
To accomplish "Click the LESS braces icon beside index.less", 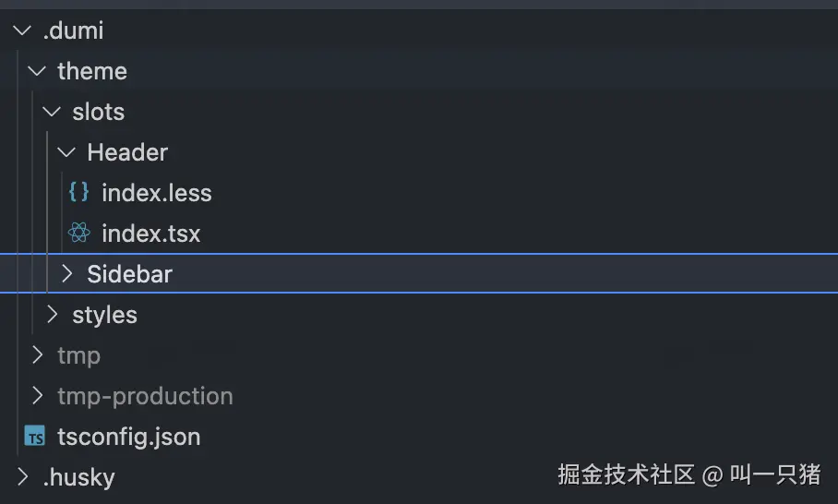I will pos(79,193).
